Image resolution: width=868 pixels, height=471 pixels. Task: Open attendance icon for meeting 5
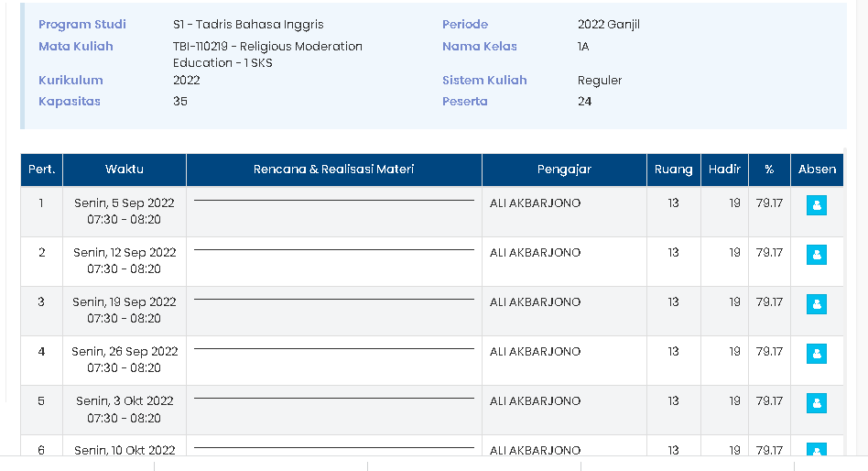(817, 403)
